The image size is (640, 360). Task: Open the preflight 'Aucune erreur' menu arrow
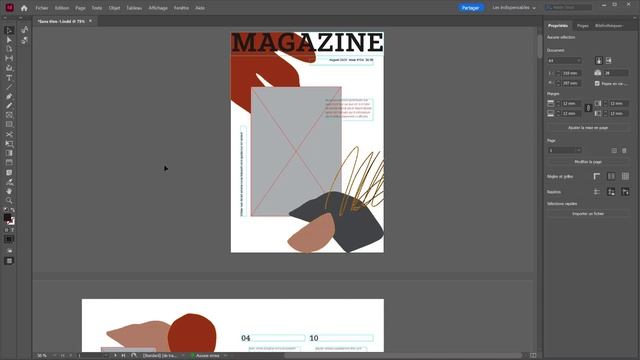point(226,356)
